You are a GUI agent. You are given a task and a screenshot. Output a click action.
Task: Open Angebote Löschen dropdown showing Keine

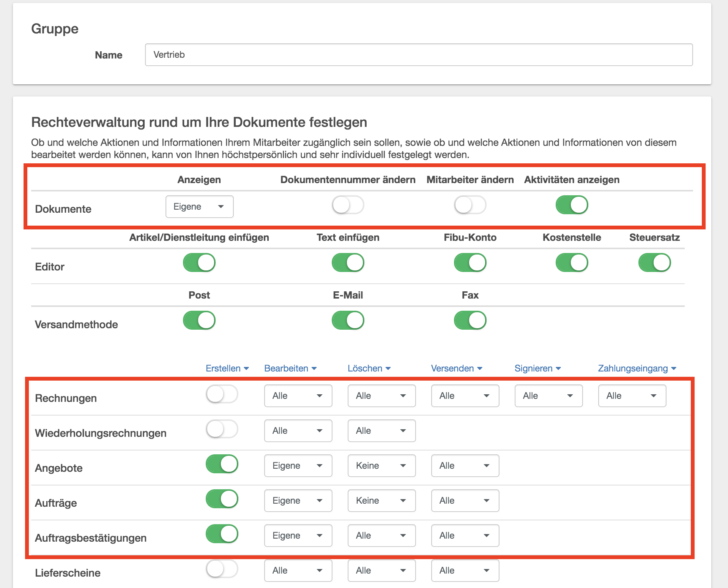coord(381,466)
